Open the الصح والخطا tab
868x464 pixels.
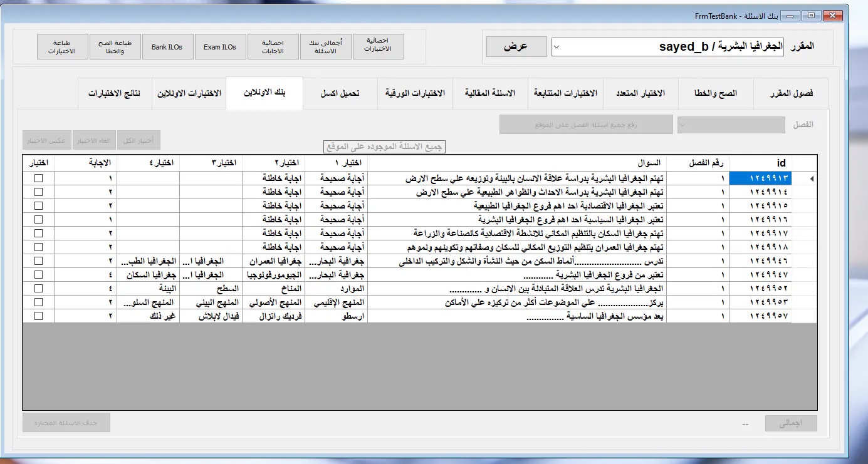point(716,94)
